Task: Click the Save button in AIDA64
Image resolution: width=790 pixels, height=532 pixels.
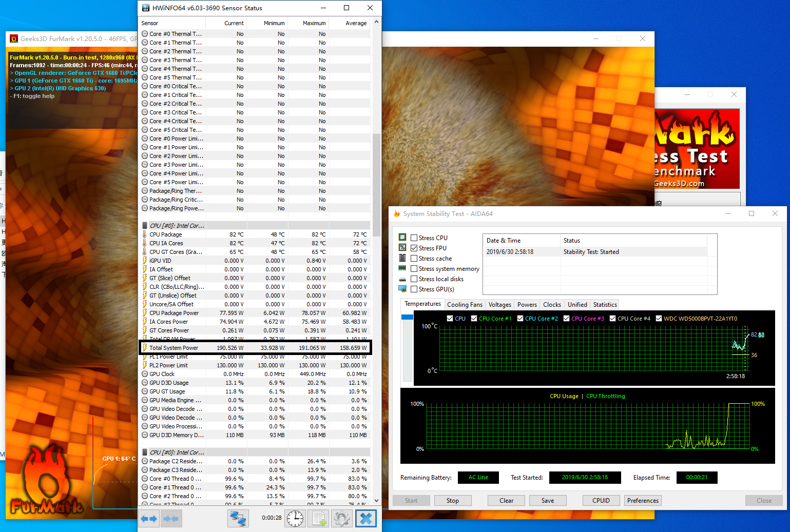Action: click(548, 501)
